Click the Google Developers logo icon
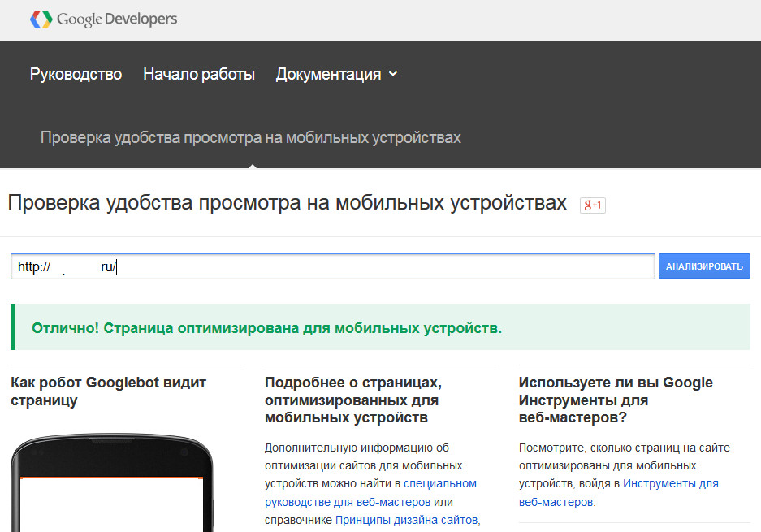 click(41, 19)
